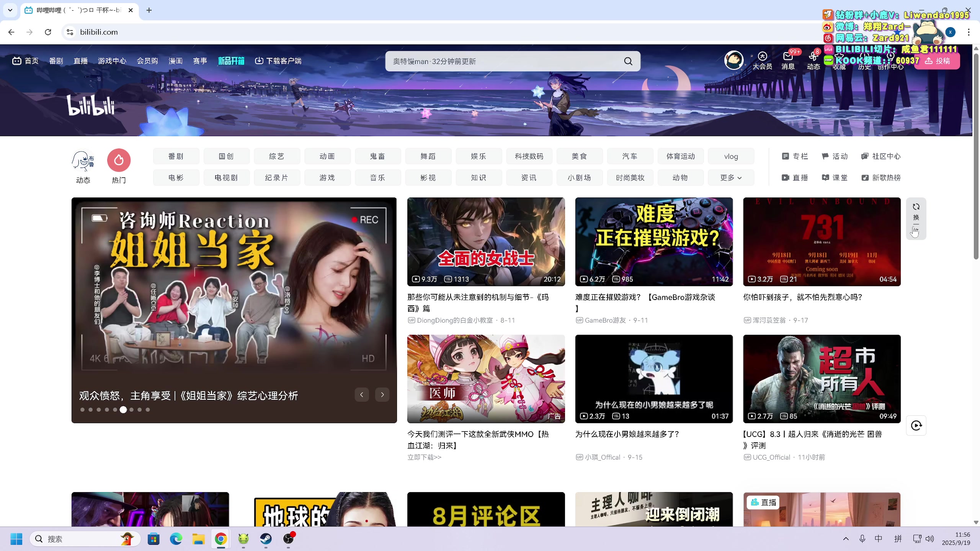This screenshot has width=980, height=551.
Task: Open Windows Start menu
Action: (16, 539)
